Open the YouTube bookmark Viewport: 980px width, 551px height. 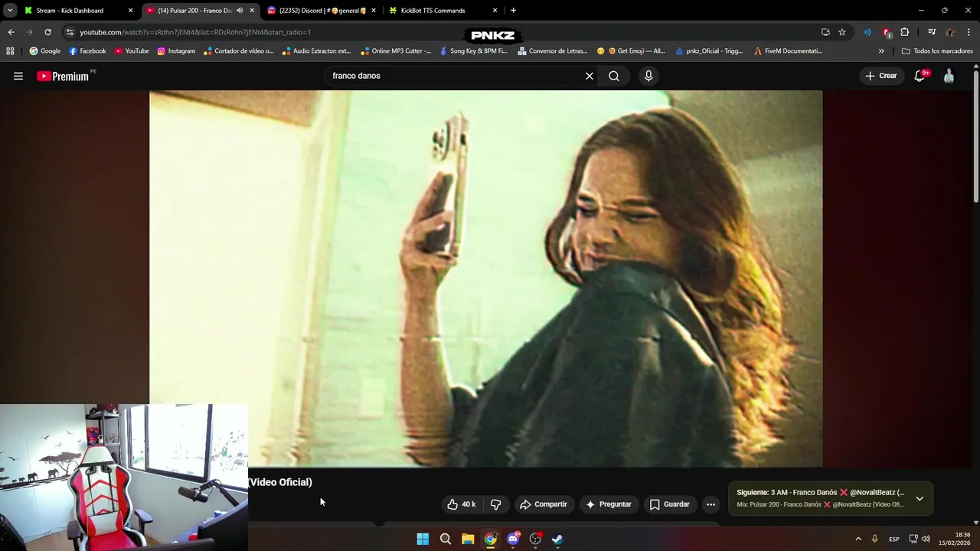pos(132,51)
